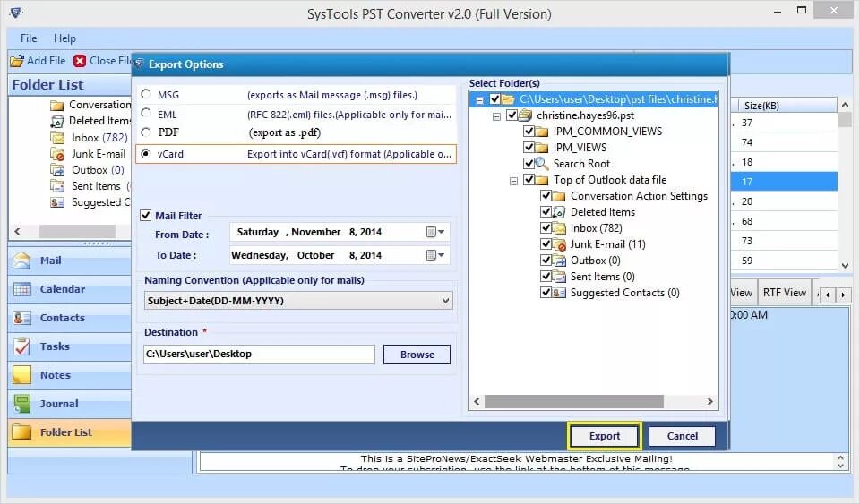Click Suggested Contacts (0) icon in Select Folders tree

[x=559, y=293]
